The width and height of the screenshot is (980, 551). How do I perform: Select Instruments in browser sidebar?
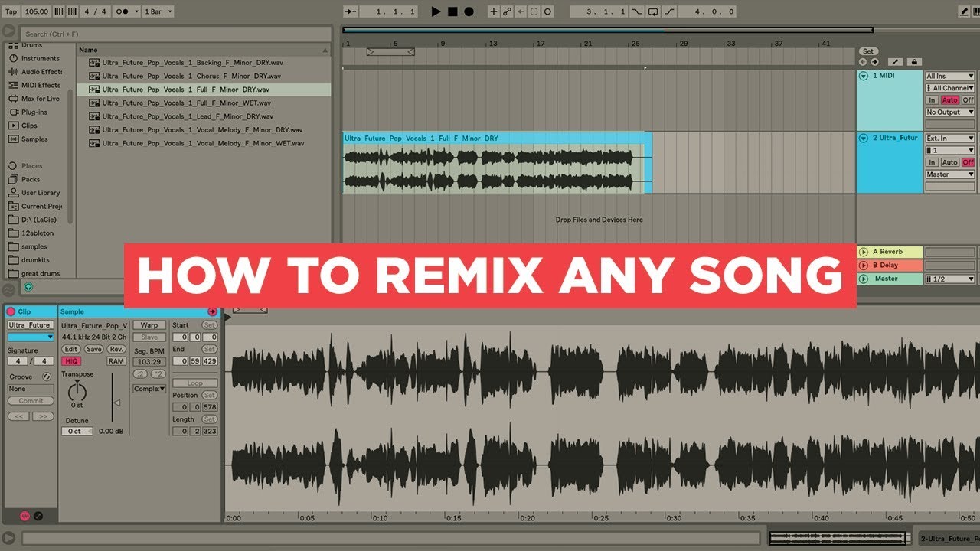[40, 58]
